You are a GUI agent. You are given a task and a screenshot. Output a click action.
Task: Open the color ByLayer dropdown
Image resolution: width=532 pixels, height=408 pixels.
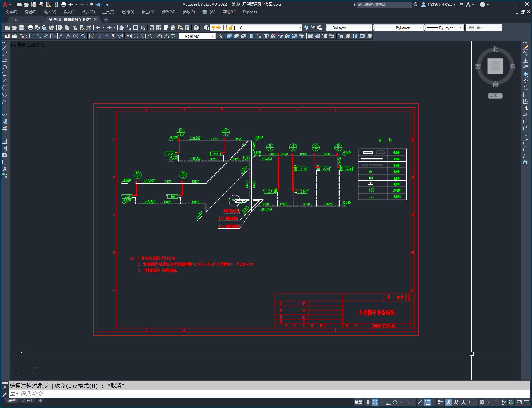(349, 28)
